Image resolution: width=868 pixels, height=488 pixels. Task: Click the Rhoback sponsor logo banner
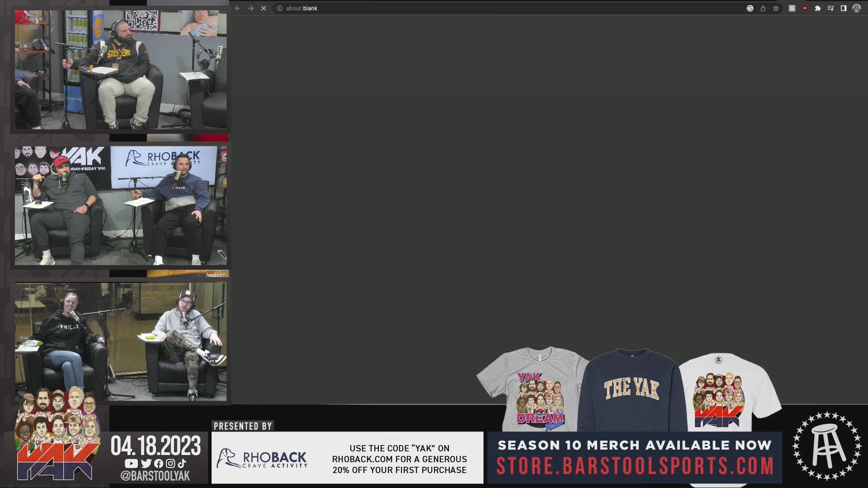point(262,458)
